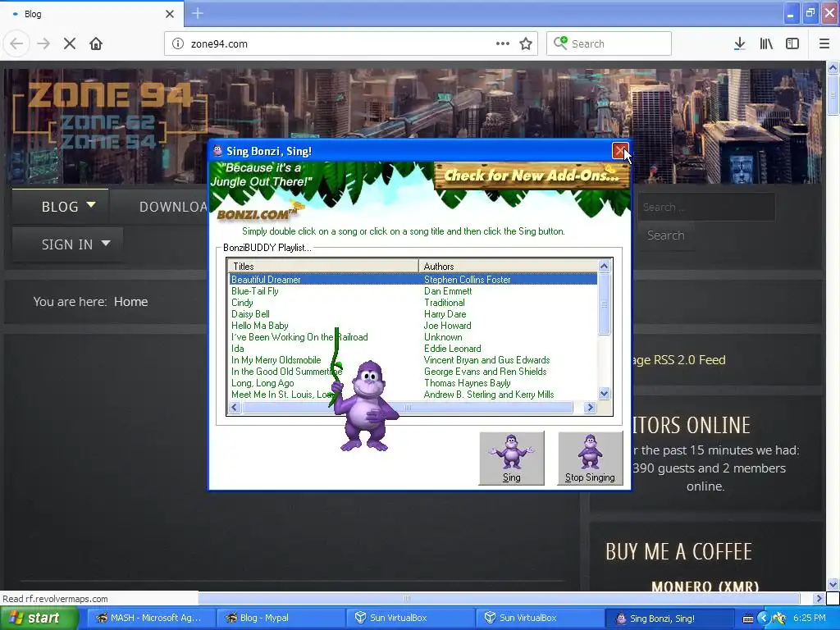Screen dimensions: 840x630
Task: Click the Zone 94 site logo
Action: point(110,114)
